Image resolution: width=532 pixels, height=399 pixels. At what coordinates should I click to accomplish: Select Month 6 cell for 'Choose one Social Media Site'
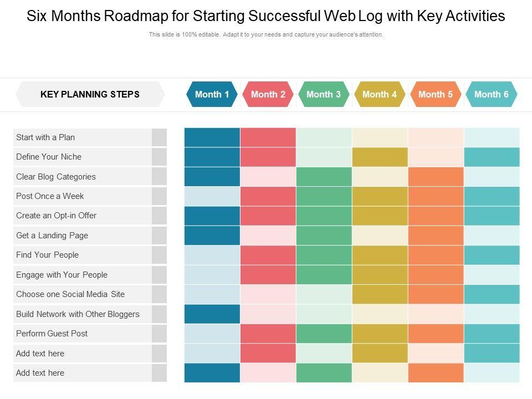492,294
